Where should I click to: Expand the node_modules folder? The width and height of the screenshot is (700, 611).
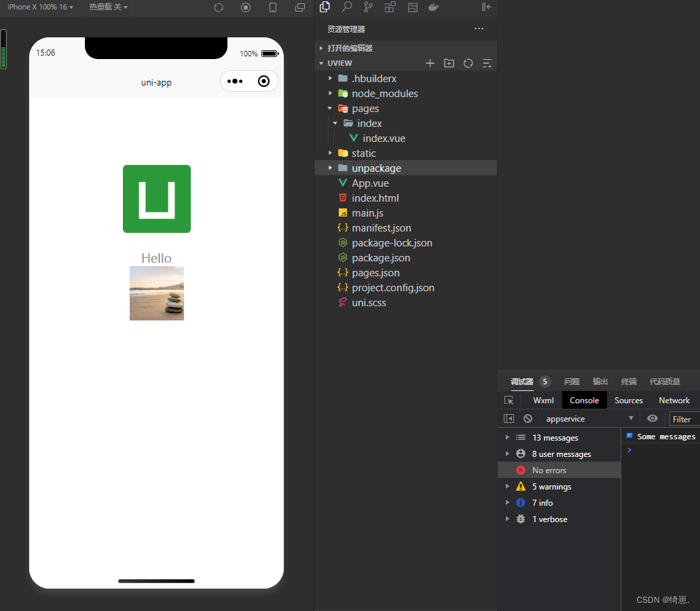coord(329,93)
